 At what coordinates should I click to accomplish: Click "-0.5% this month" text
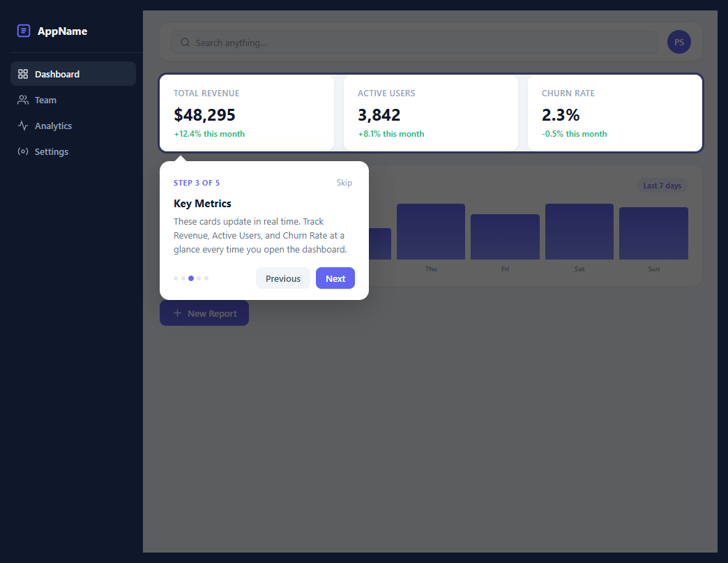click(x=575, y=134)
